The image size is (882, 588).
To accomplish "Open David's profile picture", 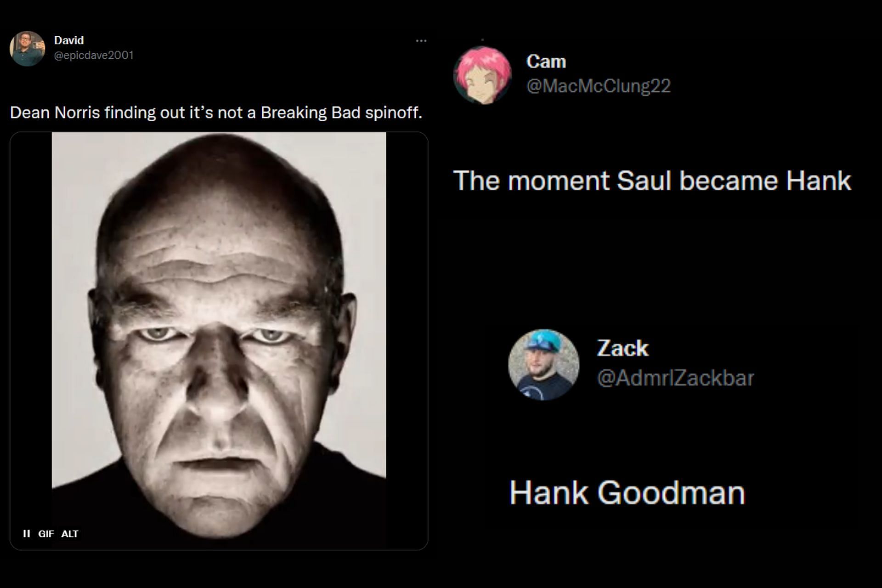I will [x=27, y=48].
